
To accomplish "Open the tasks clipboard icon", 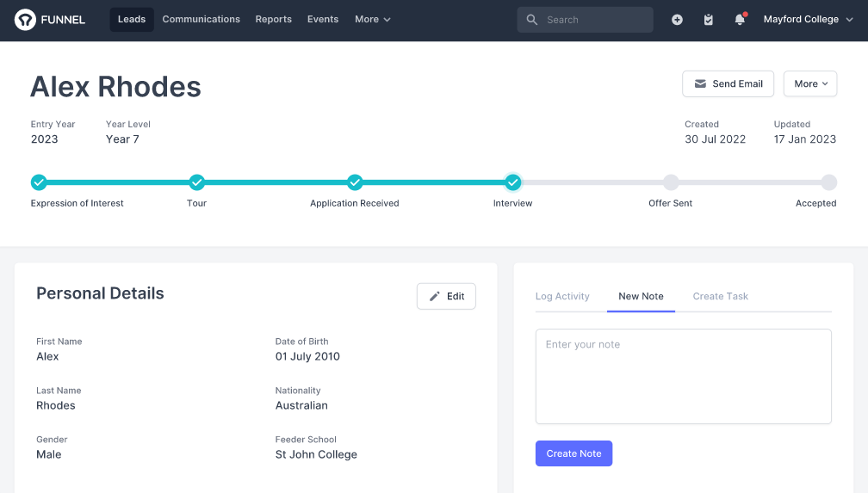I will click(x=708, y=20).
